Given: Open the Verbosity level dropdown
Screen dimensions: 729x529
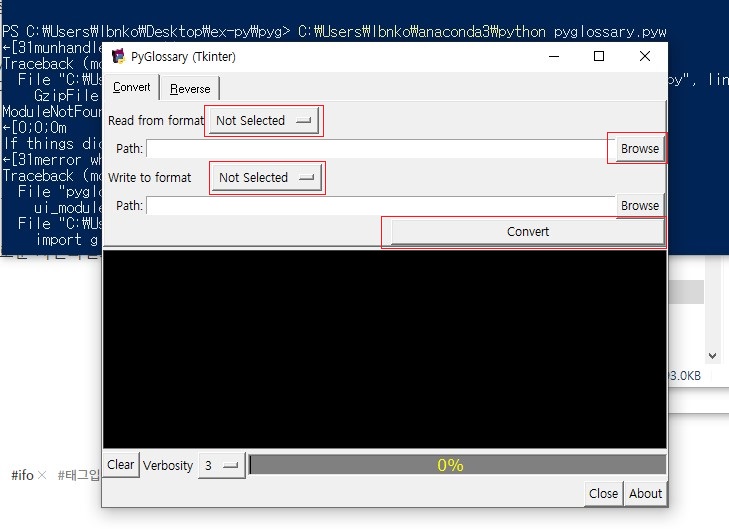Looking at the screenshot, I should pyautogui.click(x=221, y=465).
